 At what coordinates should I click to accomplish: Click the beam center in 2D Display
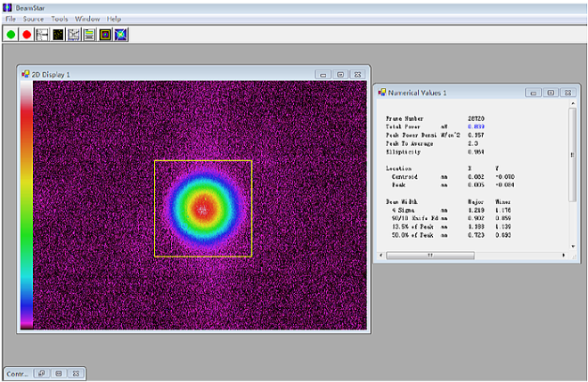[202, 209]
